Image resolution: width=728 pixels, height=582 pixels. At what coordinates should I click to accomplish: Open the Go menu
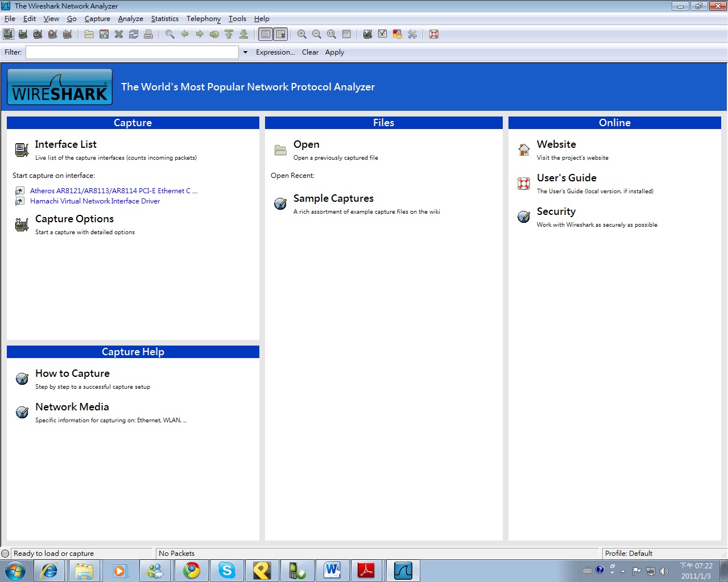pos(72,19)
